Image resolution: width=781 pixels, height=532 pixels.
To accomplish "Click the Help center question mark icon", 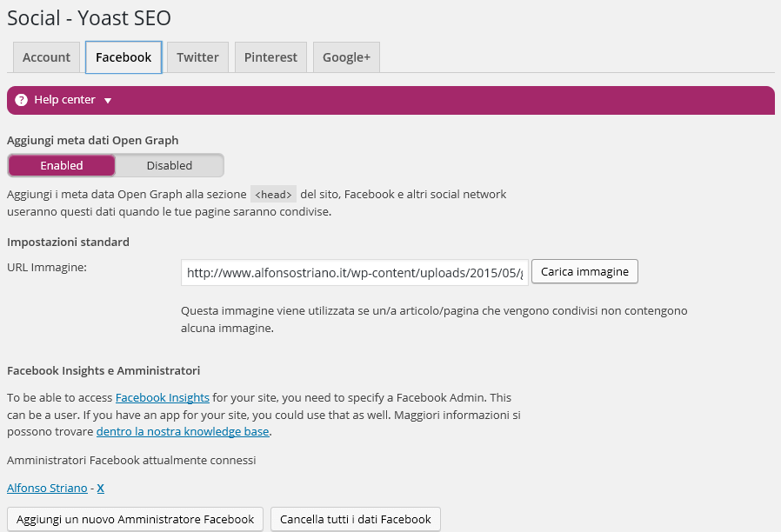I will click(x=22, y=100).
